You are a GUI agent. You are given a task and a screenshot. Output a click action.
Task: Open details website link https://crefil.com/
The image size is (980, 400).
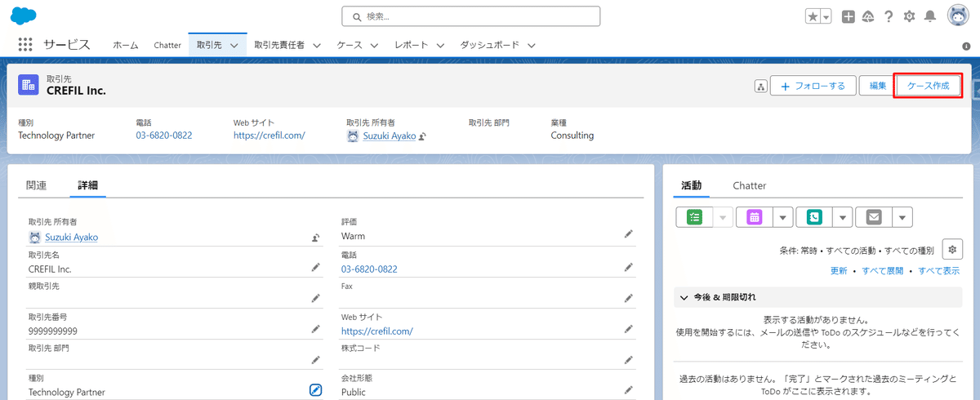click(x=377, y=331)
